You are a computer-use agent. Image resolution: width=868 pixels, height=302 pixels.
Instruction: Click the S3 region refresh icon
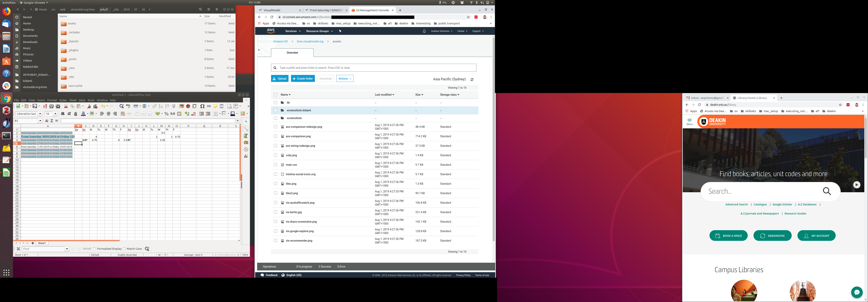point(472,79)
